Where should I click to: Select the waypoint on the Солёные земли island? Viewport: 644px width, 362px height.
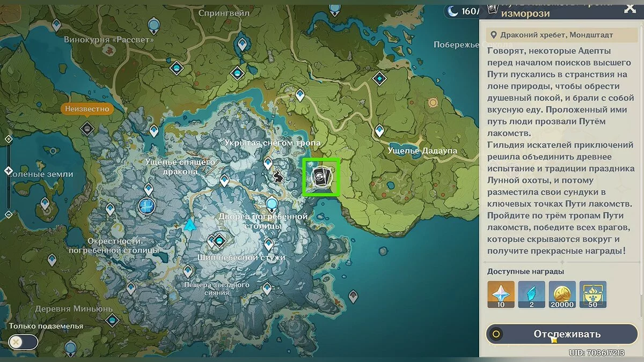(45, 203)
